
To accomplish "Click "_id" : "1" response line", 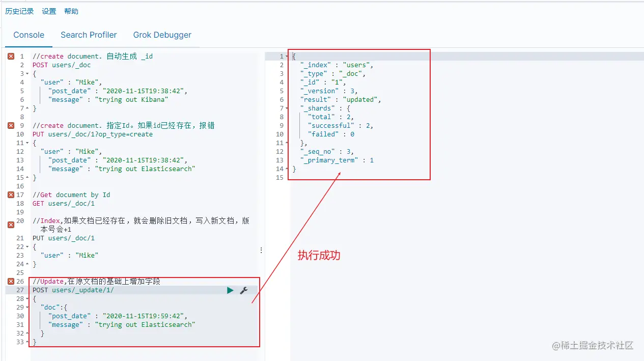I will coord(323,82).
